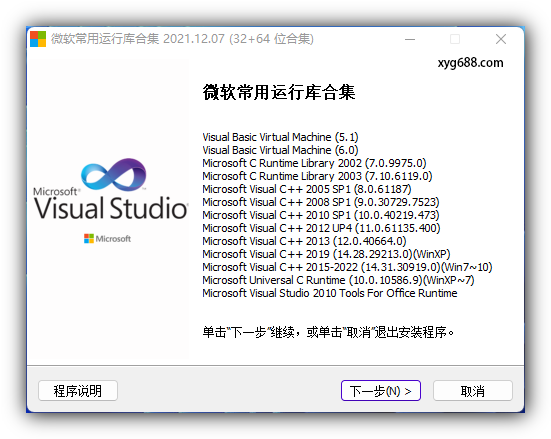
Task: Click the heading 微软常用运行库合集
Action: 279,92
